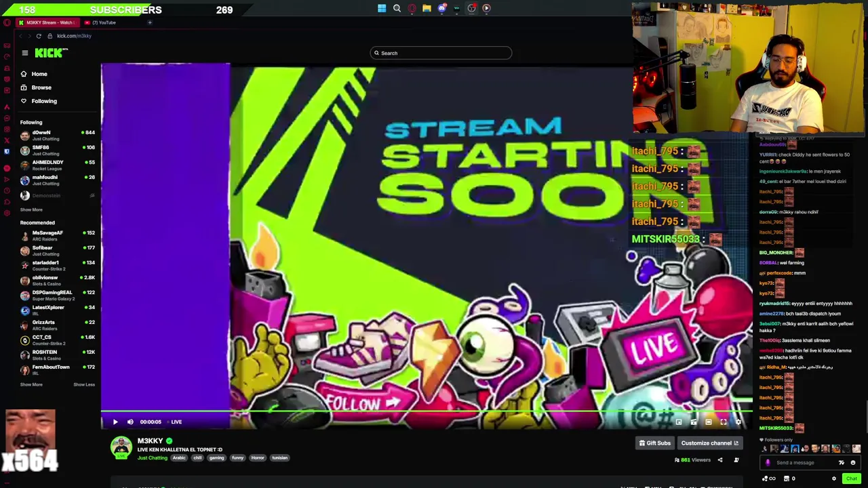Click the browser address bar kick.com/m3kky
This screenshot has height=488, width=868.
coord(74,36)
